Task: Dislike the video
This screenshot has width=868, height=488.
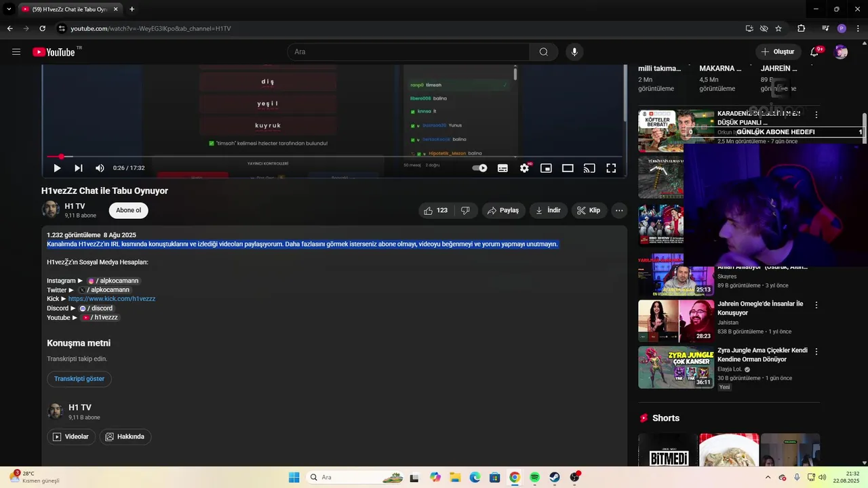Action: tap(465, 211)
